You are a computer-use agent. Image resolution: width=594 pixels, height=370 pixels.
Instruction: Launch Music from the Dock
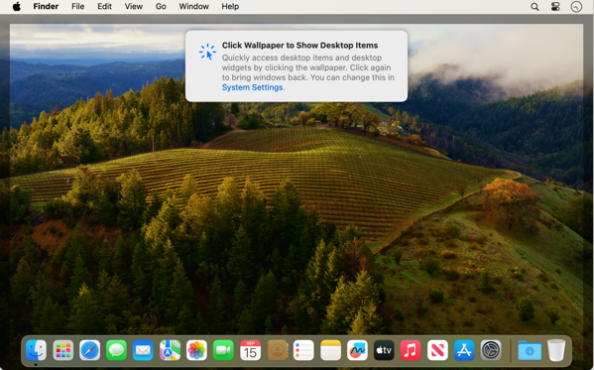pos(411,350)
